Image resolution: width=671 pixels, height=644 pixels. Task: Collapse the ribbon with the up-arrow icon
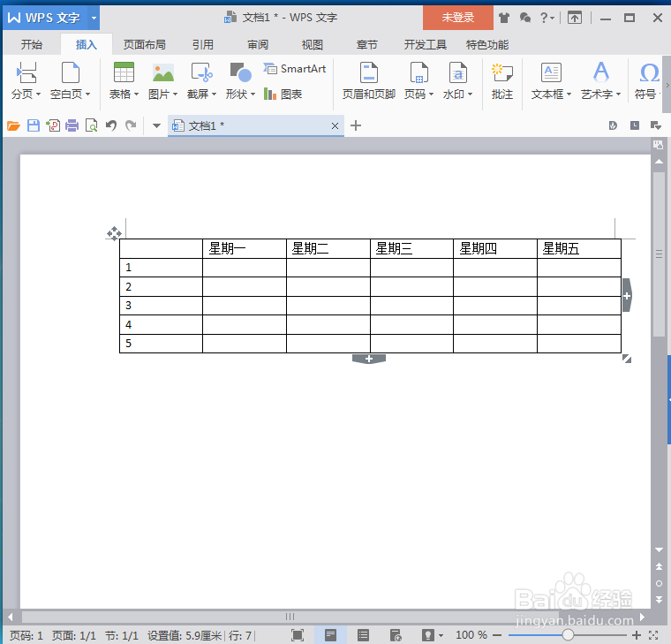pyautogui.click(x=574, y=18)
